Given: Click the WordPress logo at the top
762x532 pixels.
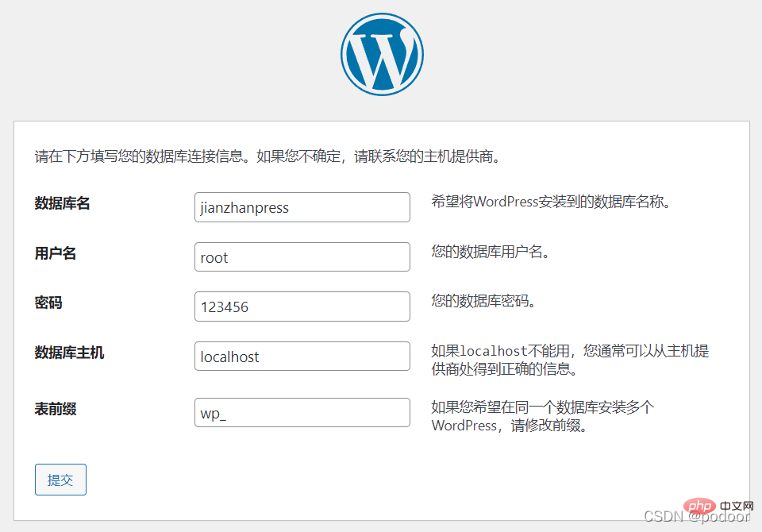Looking at the screenshot, I should tap(382, 55).
